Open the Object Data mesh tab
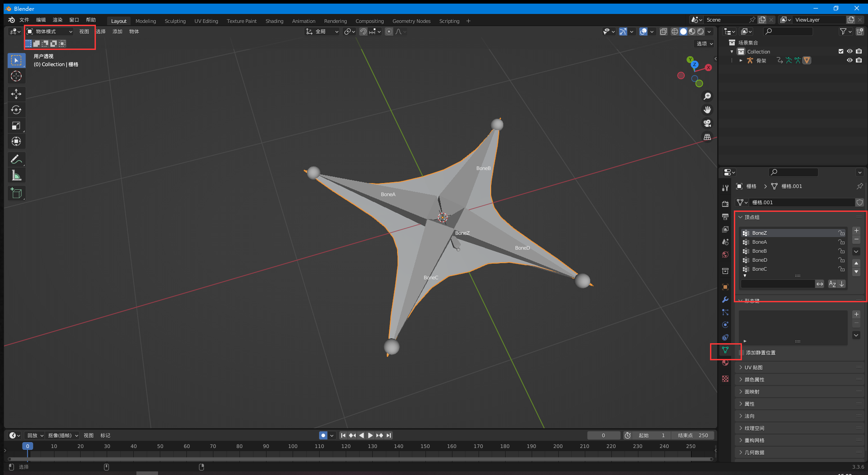868x475 pixels. 725,350
